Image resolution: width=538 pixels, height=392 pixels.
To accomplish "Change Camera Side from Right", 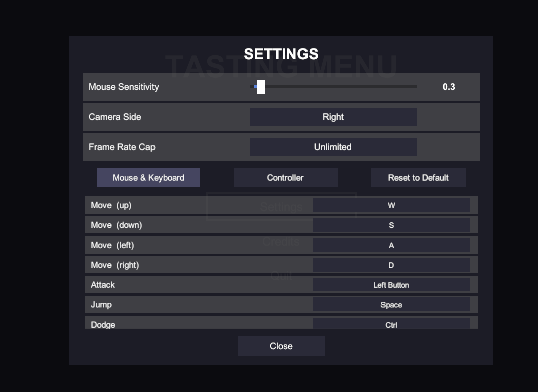I will click(333, 117).
